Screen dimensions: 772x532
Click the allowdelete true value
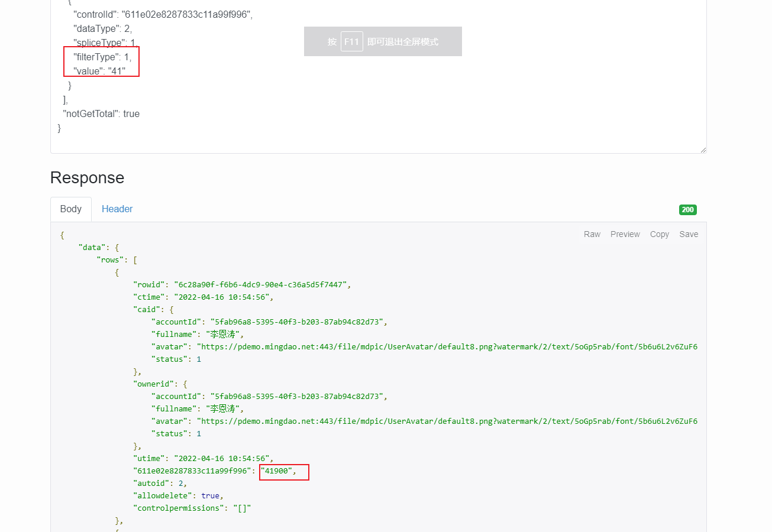(x=211, y=495)
